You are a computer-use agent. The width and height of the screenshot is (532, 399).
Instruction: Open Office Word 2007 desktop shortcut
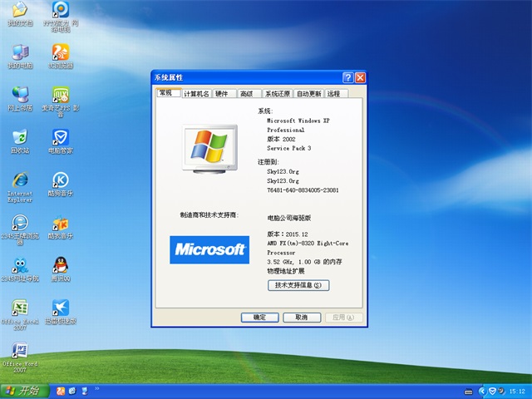click(x=19, y=352)
